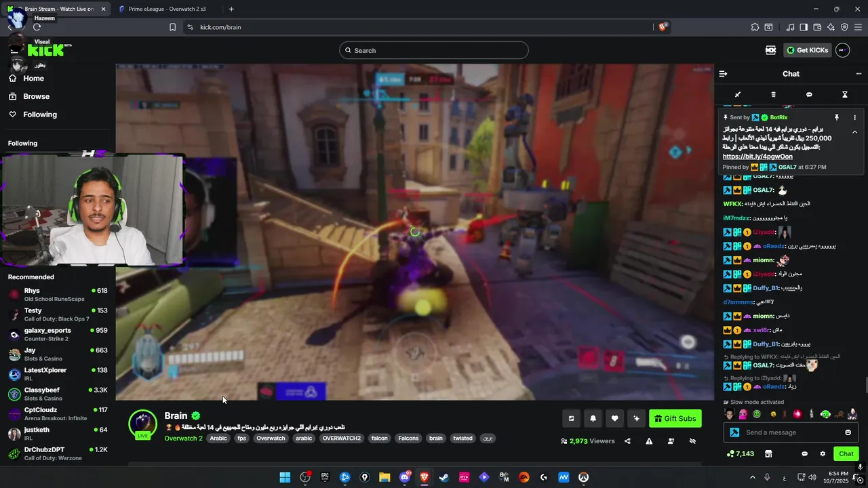Unpin the BotRix pinned message with pin icon
Image resolution: width=868 pixels, height=488 pixels.
(837, 117)
